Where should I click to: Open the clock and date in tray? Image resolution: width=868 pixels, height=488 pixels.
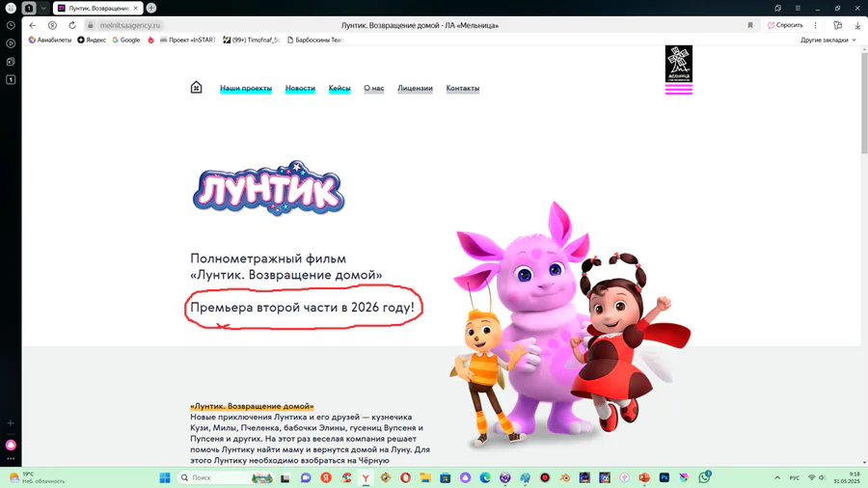(847, 477)
